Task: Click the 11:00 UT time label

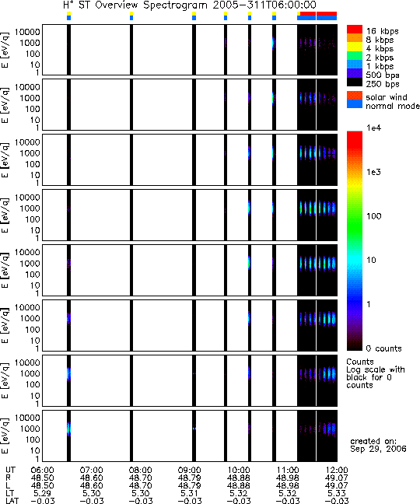Action: [288, 471]
